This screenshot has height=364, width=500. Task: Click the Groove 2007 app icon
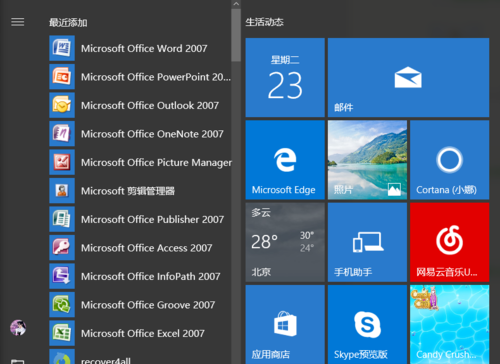coord(62,305)
